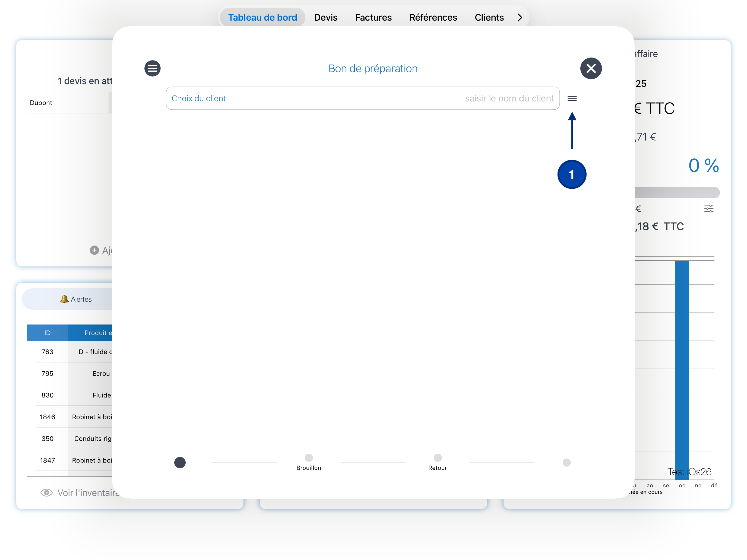This screenshot has height=560, width=747.
Task: Open the Factures tab
Action: pyautogui.click(x=373, y=18)
